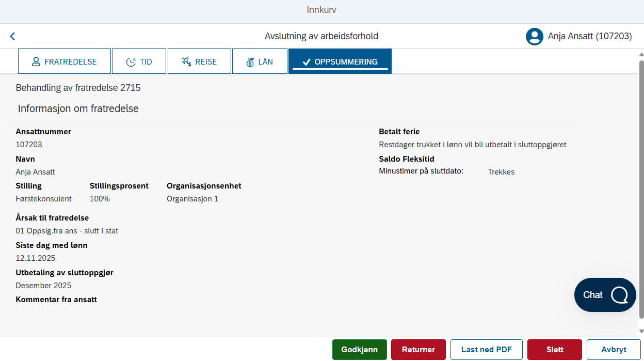This screenshot has width=644, height=361.
Task: Click the checkmark icon on Oppsummering tab
Action: pyautogui.click(x=306, y=62)
